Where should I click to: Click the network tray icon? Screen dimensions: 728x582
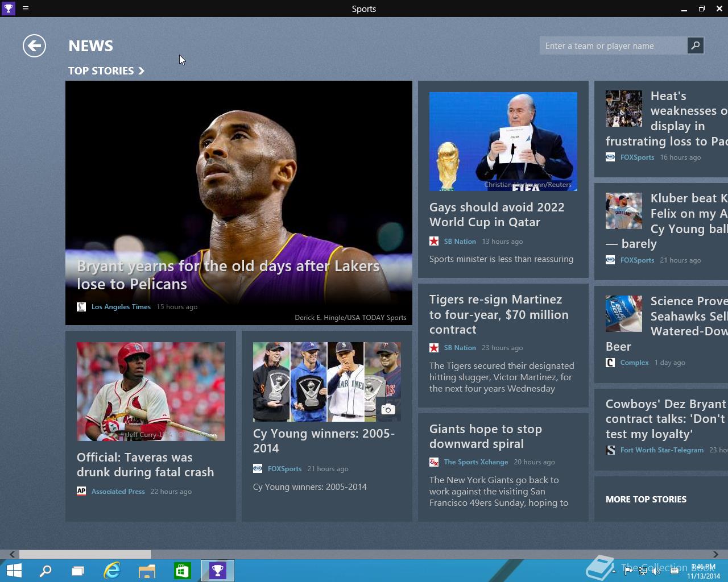coord(643,571)
